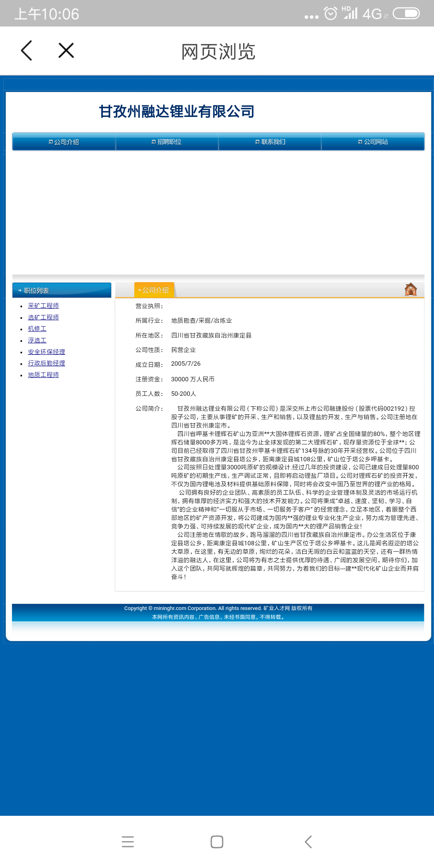Open the 公司介绍 navigation menu item
434x868 pixels.
tap(64, 142)
